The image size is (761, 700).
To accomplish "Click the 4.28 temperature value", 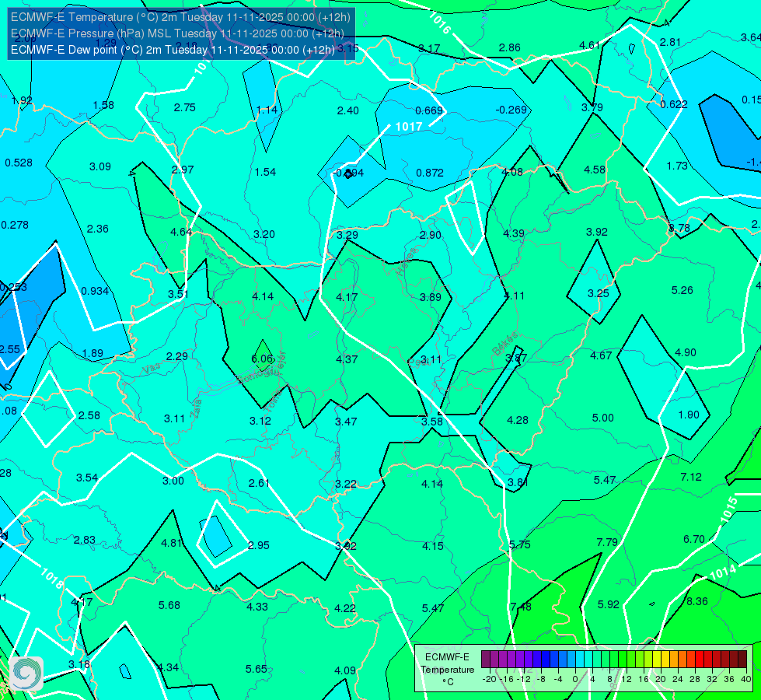I will [517, 420].
